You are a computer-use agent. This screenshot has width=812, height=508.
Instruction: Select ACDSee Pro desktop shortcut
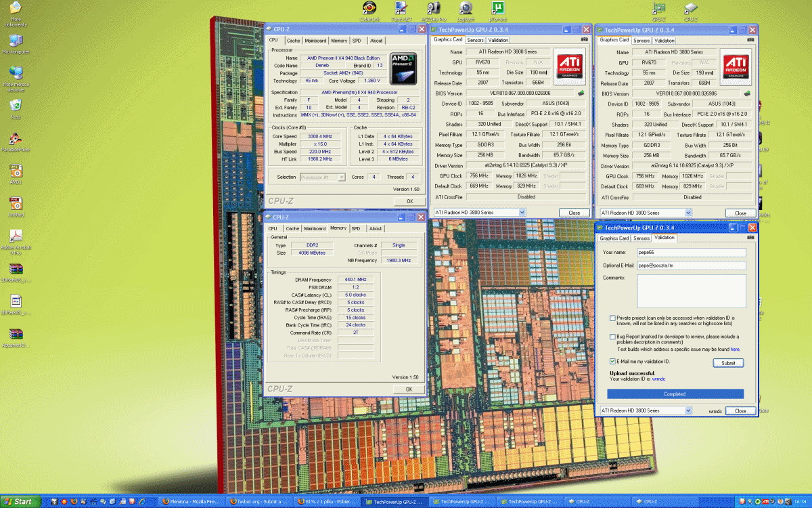coord(434,12)
